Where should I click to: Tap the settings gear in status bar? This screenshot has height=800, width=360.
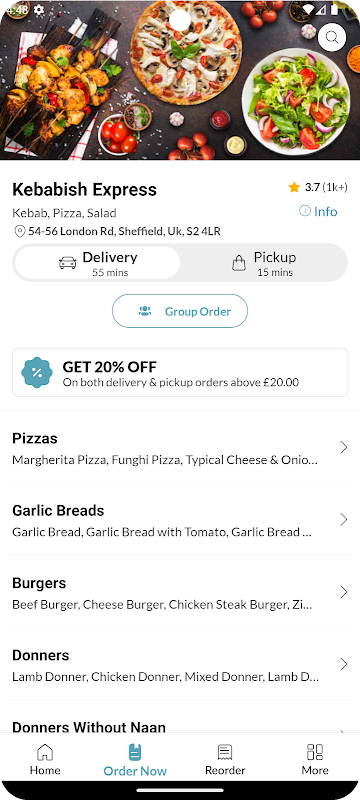pos(39,10)
